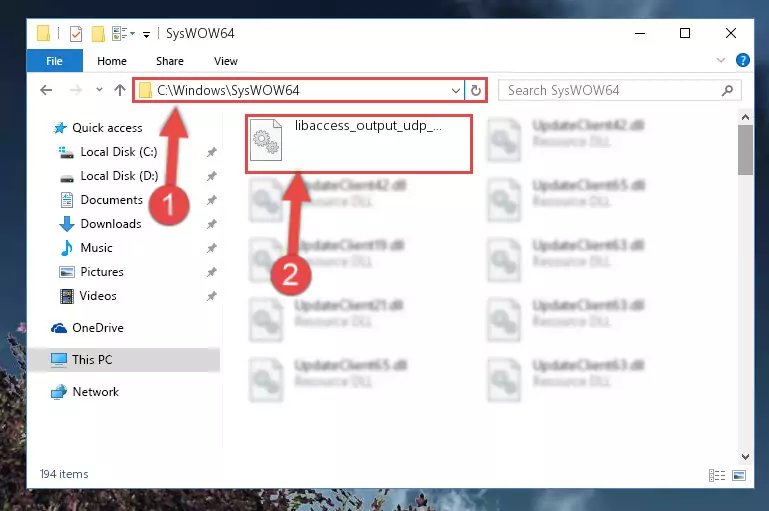The height and width of the screenshot is (511, 769).
Task: Click the Search SysWOW64 box
Action: [619, 90]
